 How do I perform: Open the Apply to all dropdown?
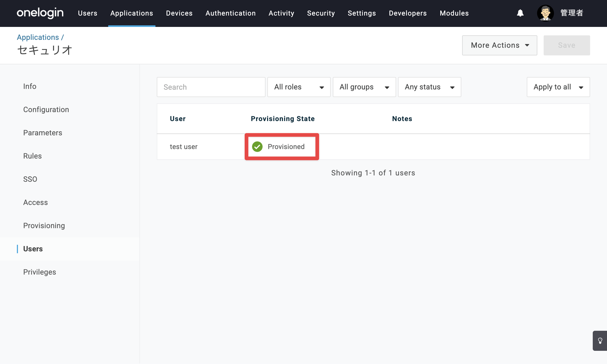(x=558, y=87)
